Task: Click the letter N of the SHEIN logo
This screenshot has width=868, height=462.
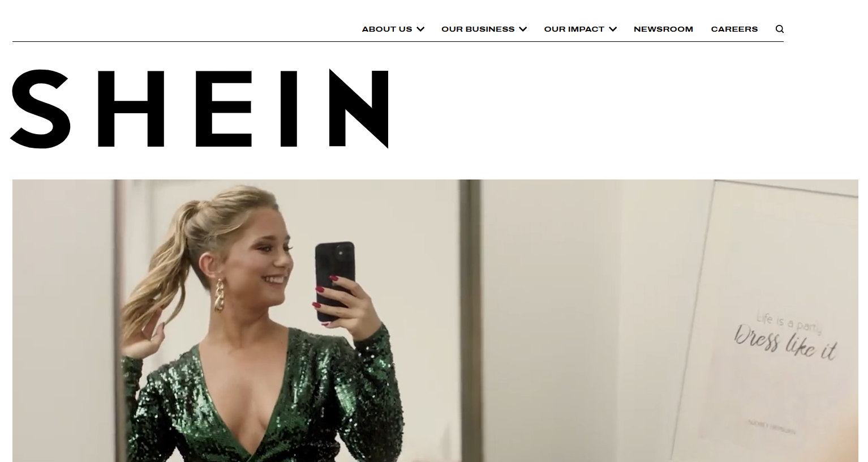Action: 359,109
